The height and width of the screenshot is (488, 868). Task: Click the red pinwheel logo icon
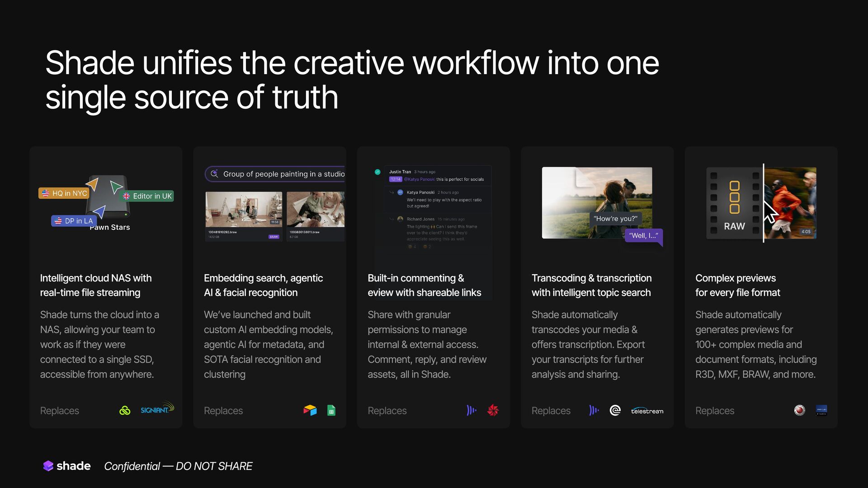(x=493, y=410)
